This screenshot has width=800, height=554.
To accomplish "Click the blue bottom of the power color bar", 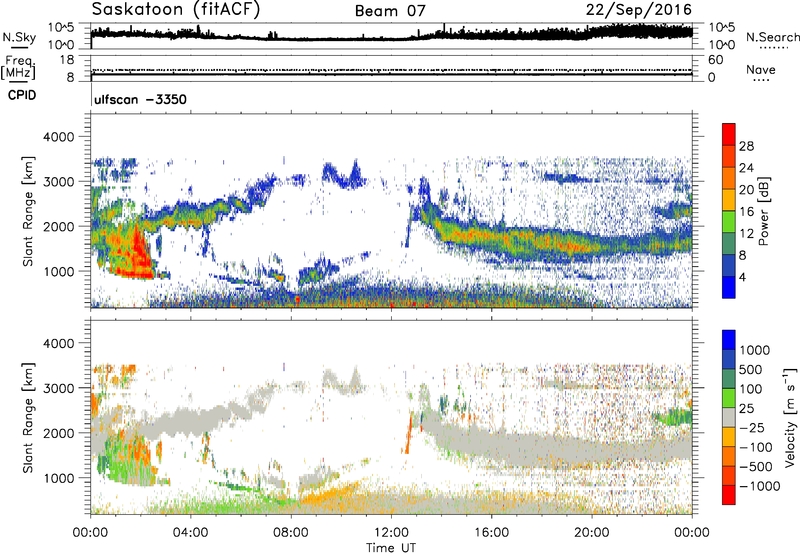I will click(729, 288).
